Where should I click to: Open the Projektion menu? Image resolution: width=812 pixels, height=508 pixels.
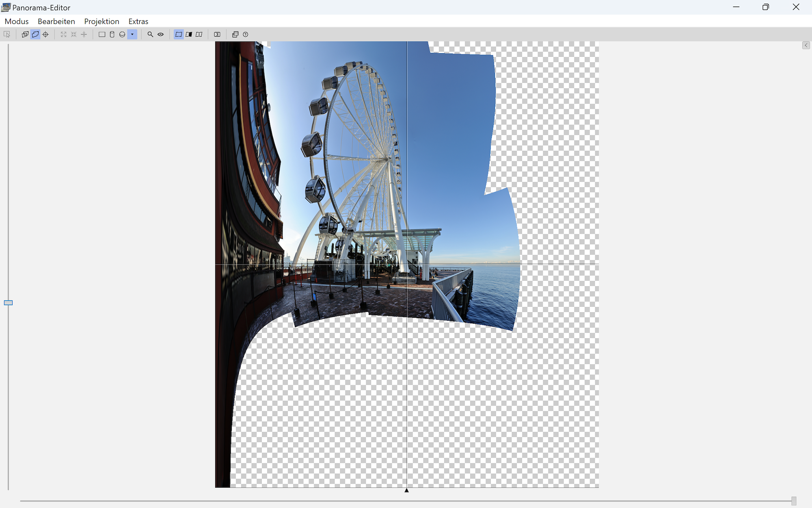[101, 21]
